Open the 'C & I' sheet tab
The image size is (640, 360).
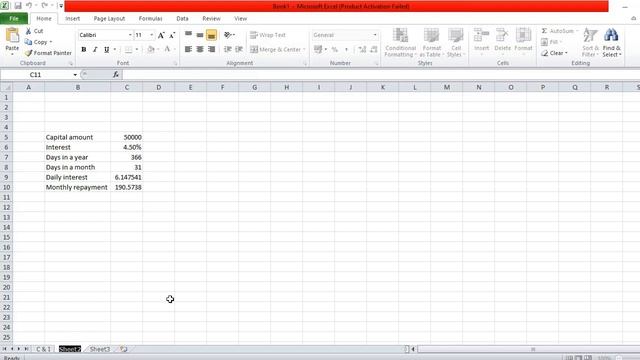43,349
